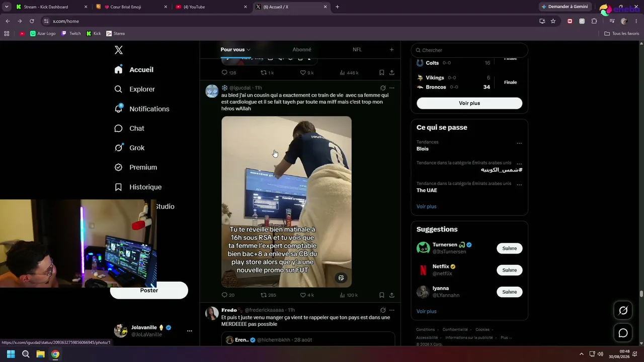The height and width of the screenshot is (362, 644).
Task: Open Vikings vs Broncos game score
Action: point(469,82)
